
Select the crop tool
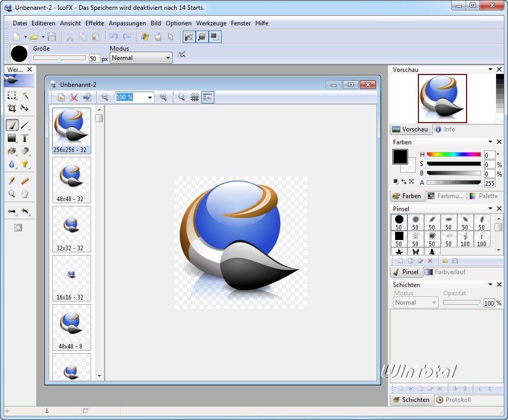click(x=12, y=108)
